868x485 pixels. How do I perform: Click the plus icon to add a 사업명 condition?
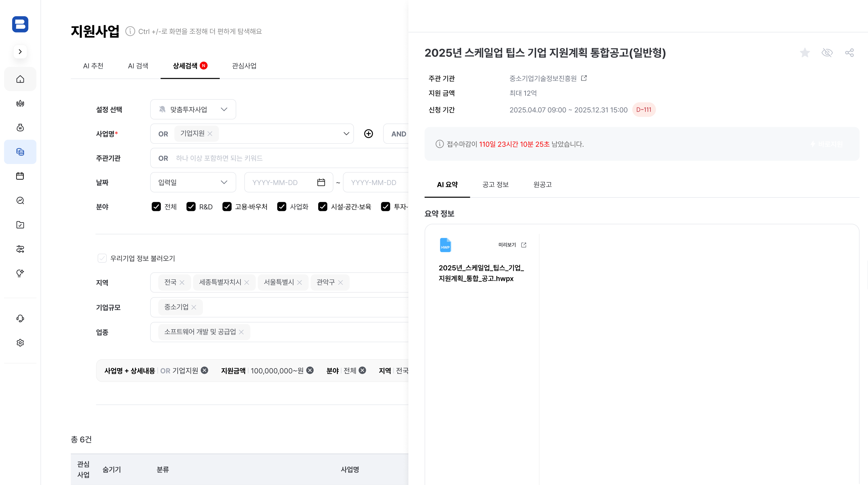[x=368, y=133]
